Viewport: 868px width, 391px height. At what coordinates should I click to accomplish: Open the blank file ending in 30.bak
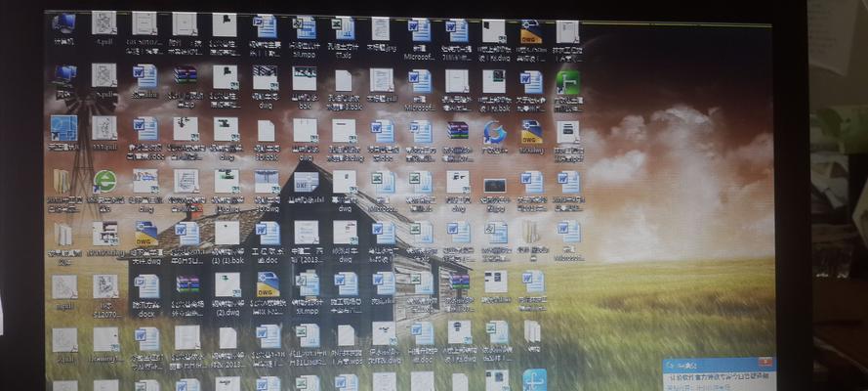coord(267,131)
